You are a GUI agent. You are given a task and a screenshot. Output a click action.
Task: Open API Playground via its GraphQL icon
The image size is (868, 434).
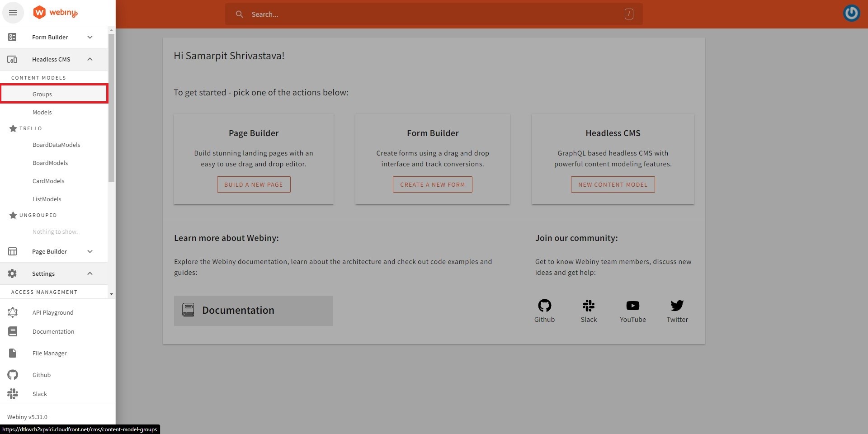tap(13, 312)
